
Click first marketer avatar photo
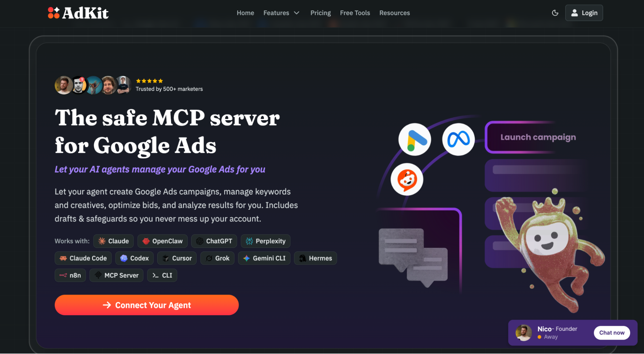(x=63, y=85)
